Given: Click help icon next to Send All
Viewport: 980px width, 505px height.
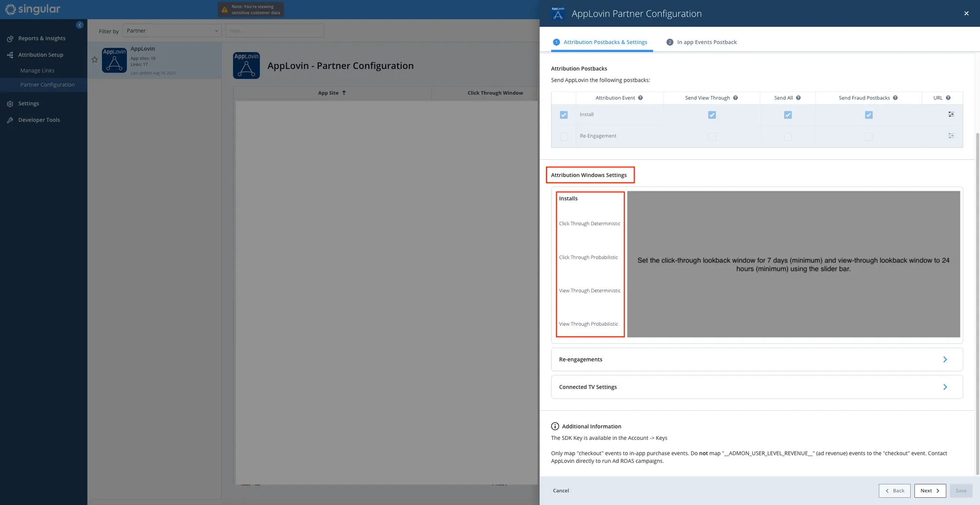Looking at the screenshot, I should click(x=798, y=98).
